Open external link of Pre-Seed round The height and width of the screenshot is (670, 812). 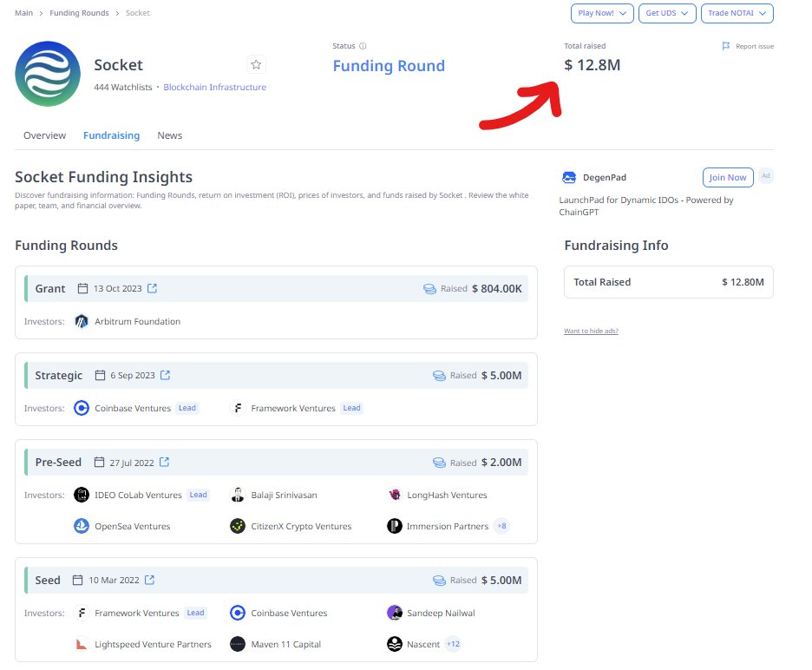pyautogui.click(x=164, y=463)
